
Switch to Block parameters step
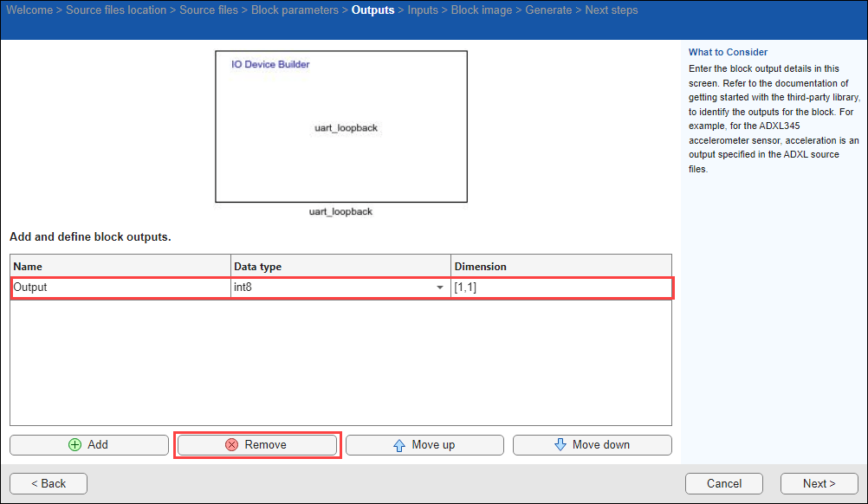(295, 10)
